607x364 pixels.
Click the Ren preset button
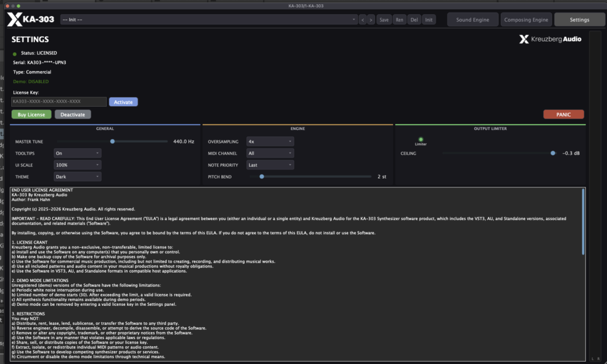click(399, 20)
